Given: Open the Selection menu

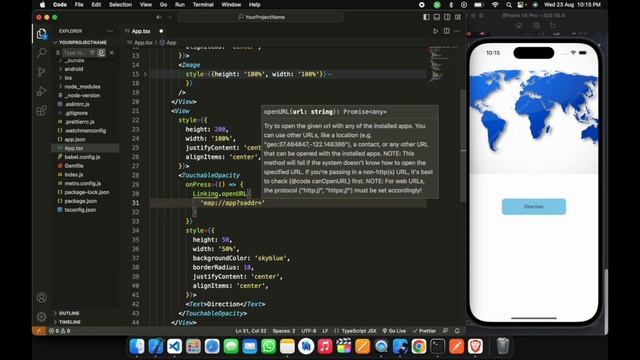Looking at the screenshot, I should coord(120,5).
